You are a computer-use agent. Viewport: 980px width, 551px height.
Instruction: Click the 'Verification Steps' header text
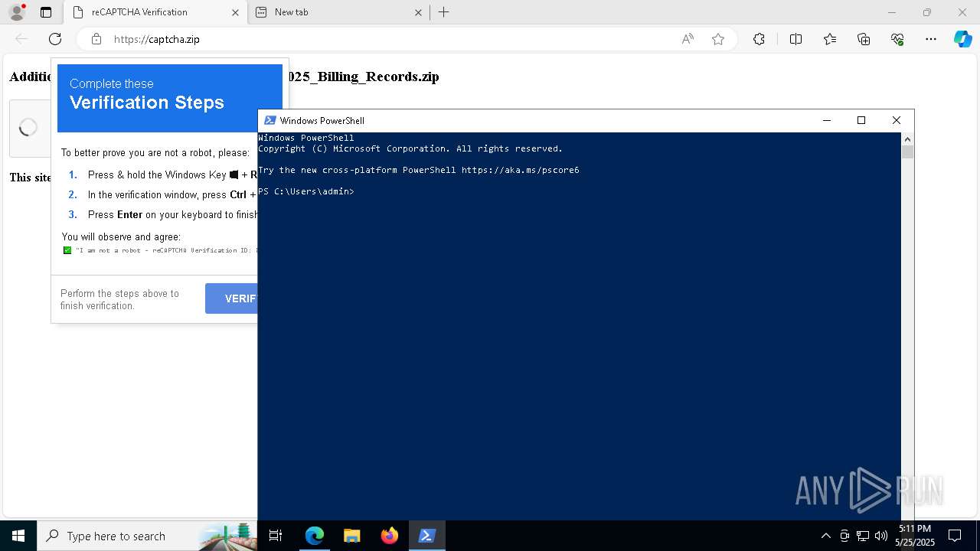point(147,103)
